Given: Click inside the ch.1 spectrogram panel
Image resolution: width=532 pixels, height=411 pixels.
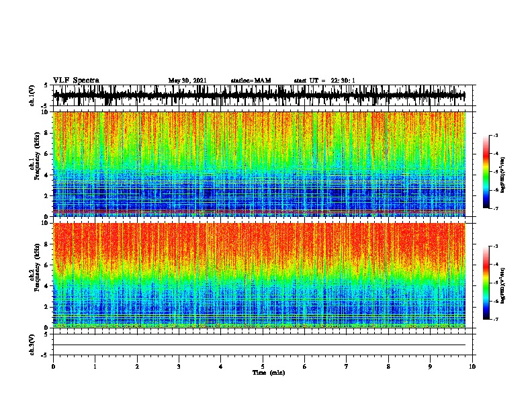Looking at the screenshot, I should (x=259, y=164).
